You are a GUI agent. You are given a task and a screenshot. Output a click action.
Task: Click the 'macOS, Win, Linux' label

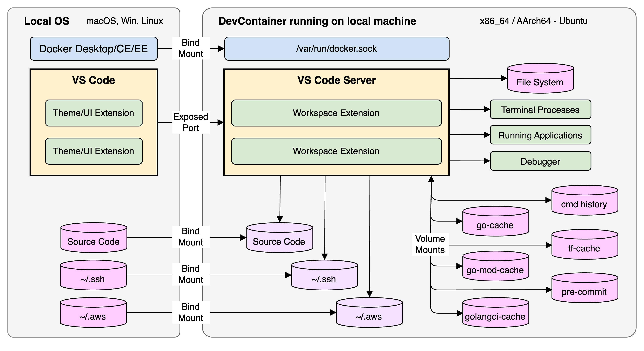125,21
